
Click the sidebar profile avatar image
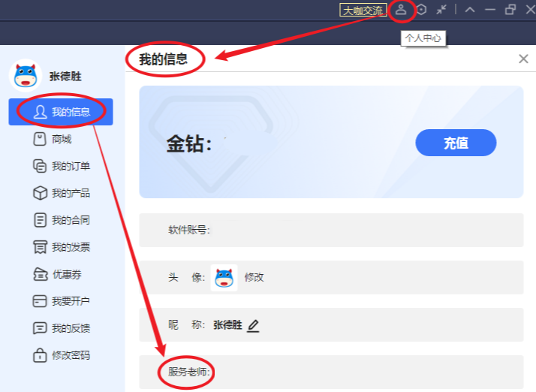pyautogui.click(x=26, y=76)
